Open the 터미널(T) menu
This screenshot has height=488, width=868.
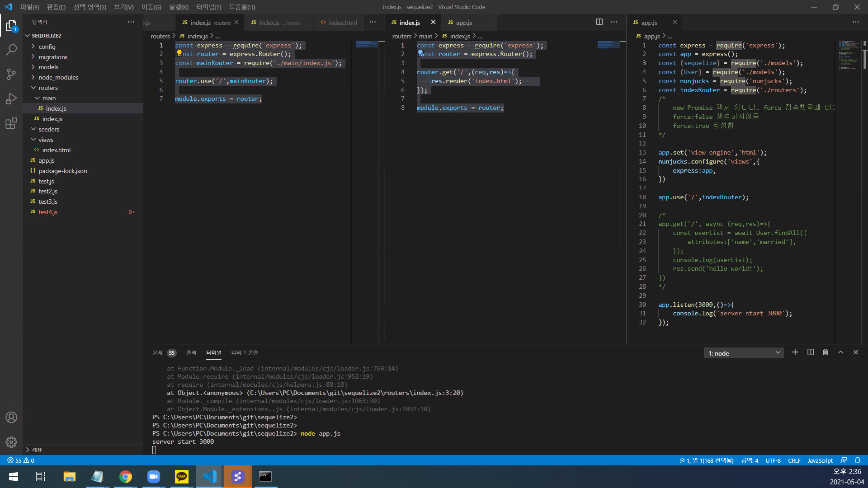[x=208, y=7]
